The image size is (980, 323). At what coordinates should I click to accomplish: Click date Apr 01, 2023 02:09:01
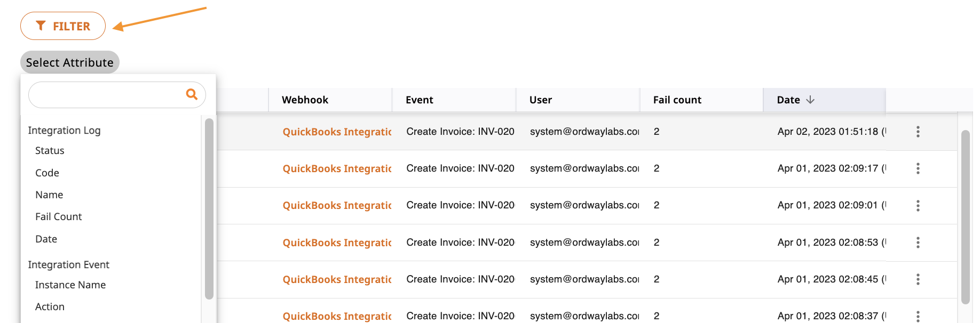pyautogui.click(x=832, y=205)
